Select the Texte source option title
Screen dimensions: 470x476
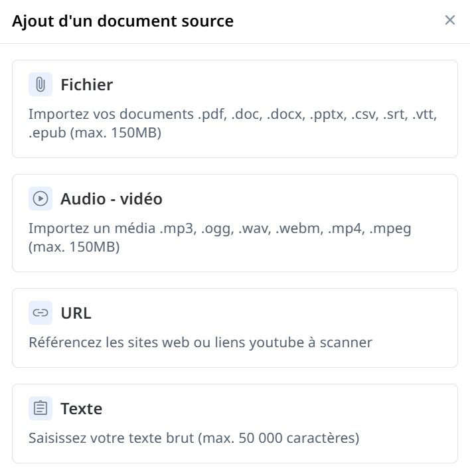click(81, 409)
